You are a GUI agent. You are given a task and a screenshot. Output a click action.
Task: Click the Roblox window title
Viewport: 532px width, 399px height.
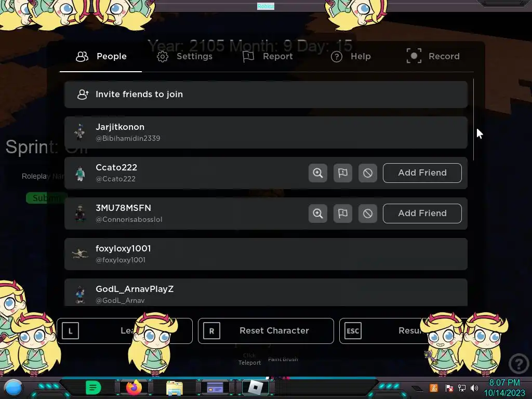(x=265, y=6)
